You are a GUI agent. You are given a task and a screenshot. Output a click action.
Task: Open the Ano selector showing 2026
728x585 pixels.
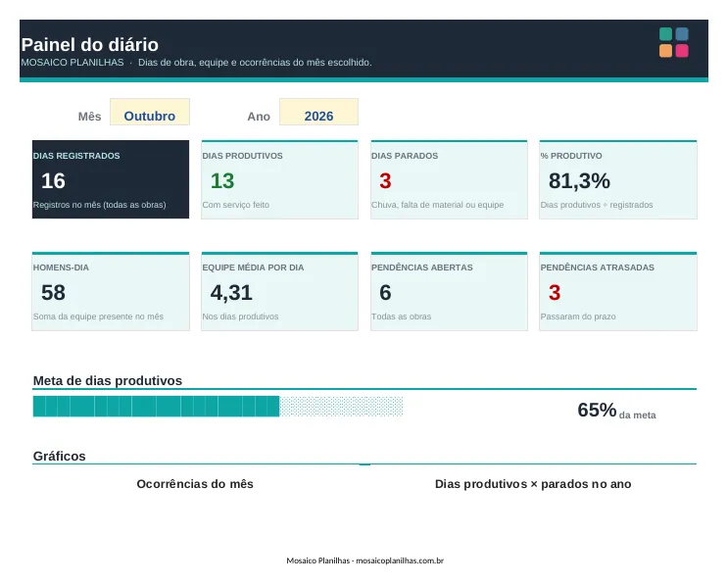pyautogui.click(x=318, y=112)
